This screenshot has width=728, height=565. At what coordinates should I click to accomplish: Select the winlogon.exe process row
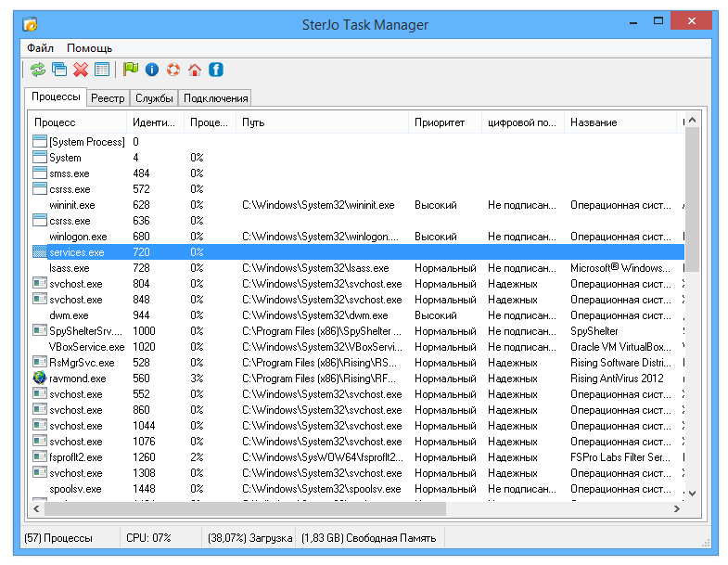[x=357, y=236]
